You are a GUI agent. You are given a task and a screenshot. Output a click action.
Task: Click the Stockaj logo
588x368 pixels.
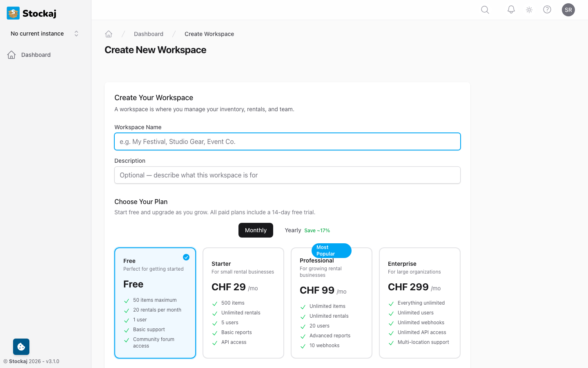tap(30, 13)
